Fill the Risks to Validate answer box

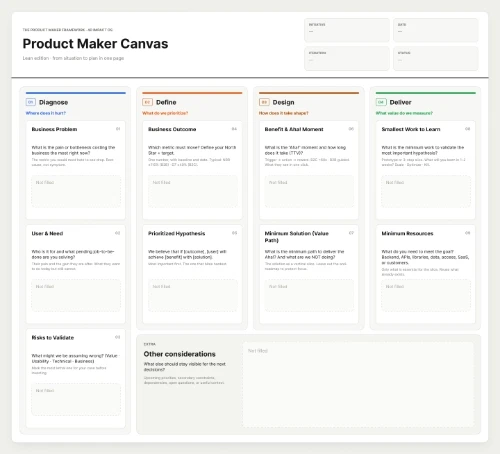pos(76,399)
